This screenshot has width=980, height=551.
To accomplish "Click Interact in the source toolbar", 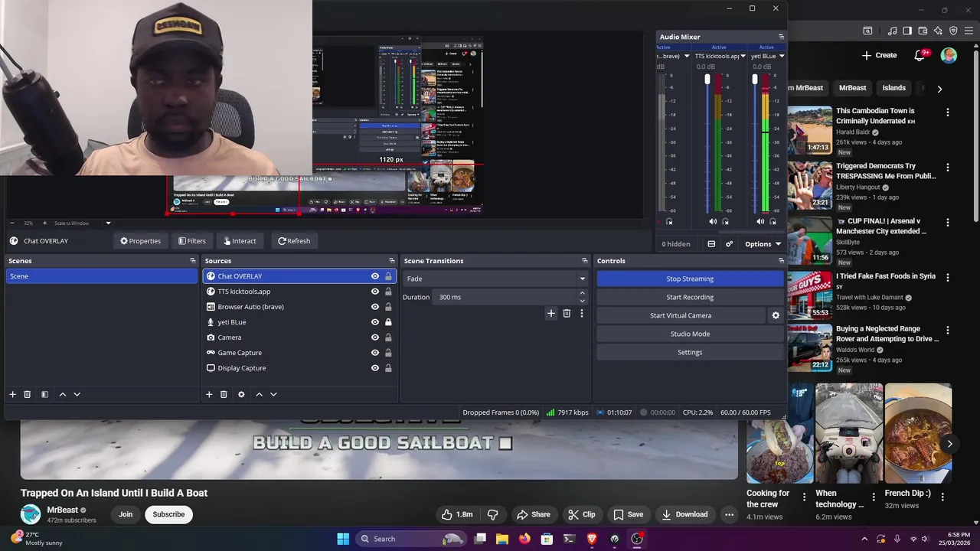I will click(240, 241).
